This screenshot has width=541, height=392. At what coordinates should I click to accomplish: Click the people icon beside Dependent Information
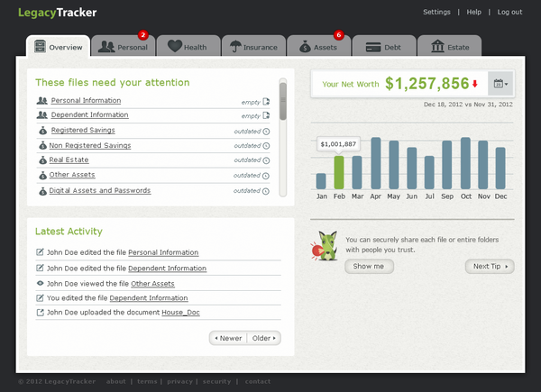tap(42, 114)
